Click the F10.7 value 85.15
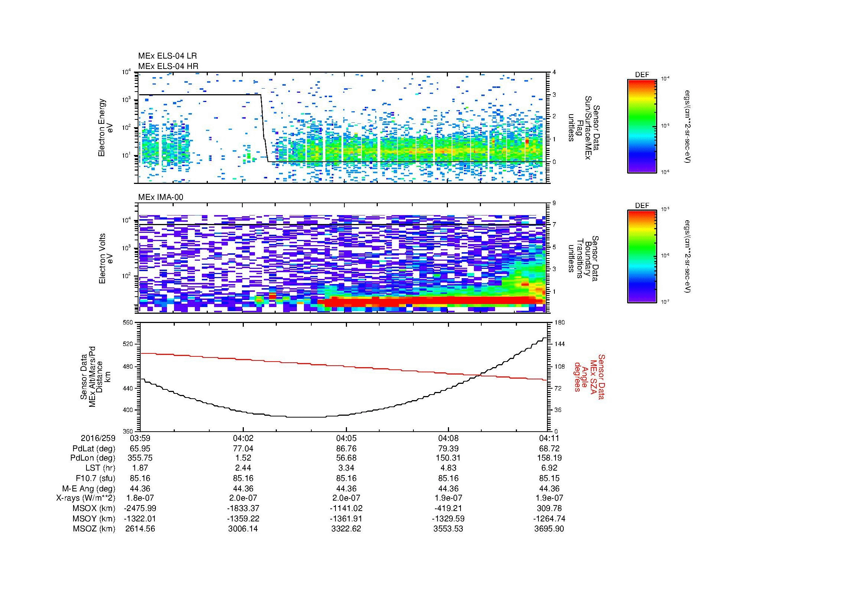The width and height of the screenshot is (868, 613). (548, 478)
